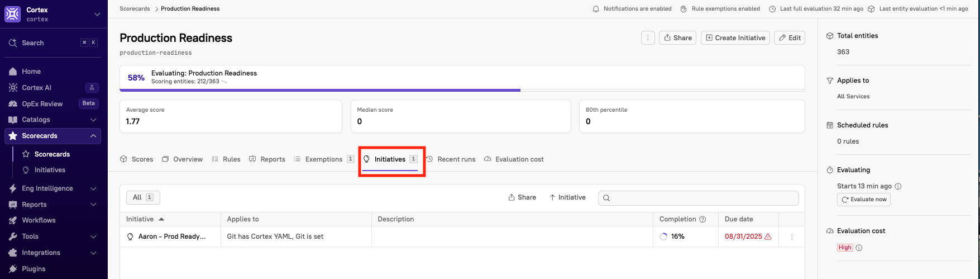This screenshot has height=279, width=980.
Task: Click the info icon next to Starts 13 min ago
Action: 898,186
